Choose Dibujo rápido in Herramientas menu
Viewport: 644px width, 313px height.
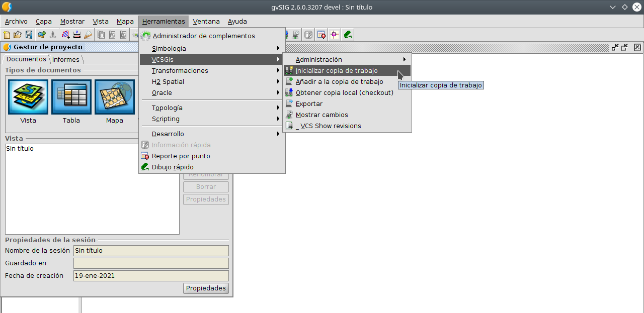212,167
